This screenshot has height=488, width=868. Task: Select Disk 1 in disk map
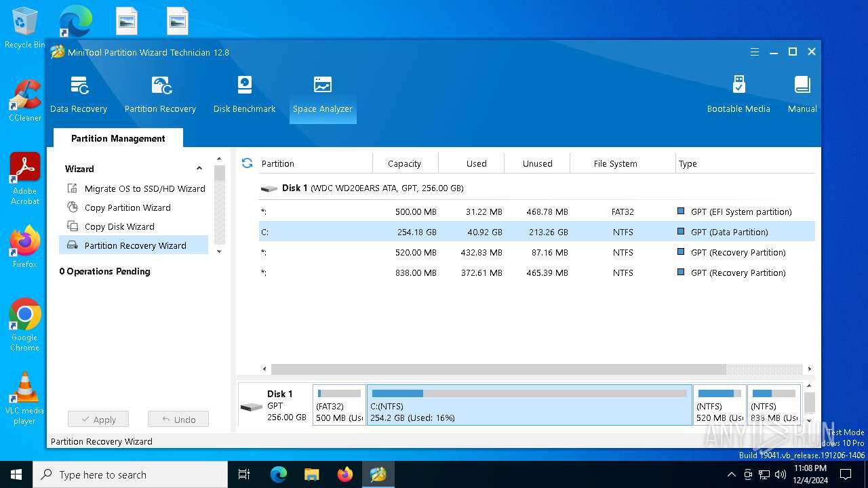[x=275, y=405]
